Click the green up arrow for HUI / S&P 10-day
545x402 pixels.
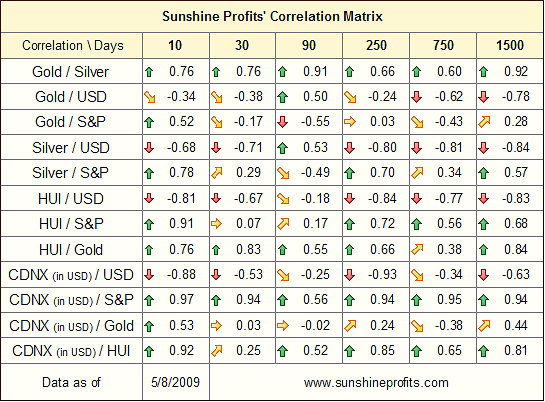pyautogui.click(x=149, y=224)
